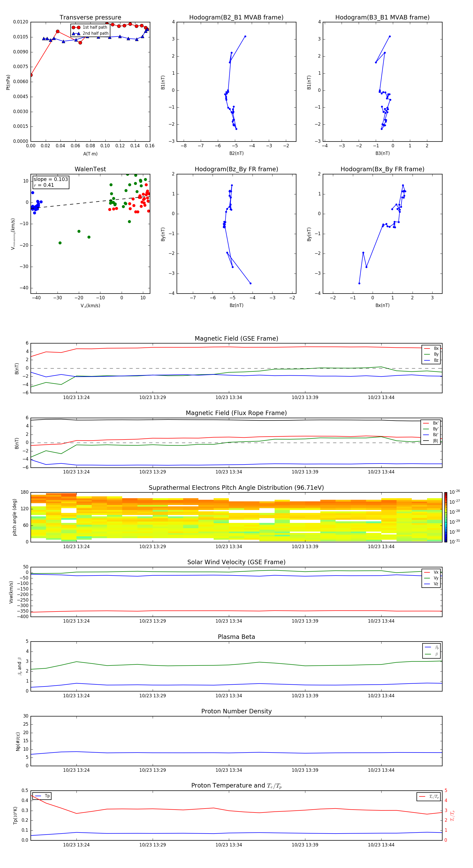Click the 'B3(nT)' x-axis label
Screen dimensions: 473x868
382,153
